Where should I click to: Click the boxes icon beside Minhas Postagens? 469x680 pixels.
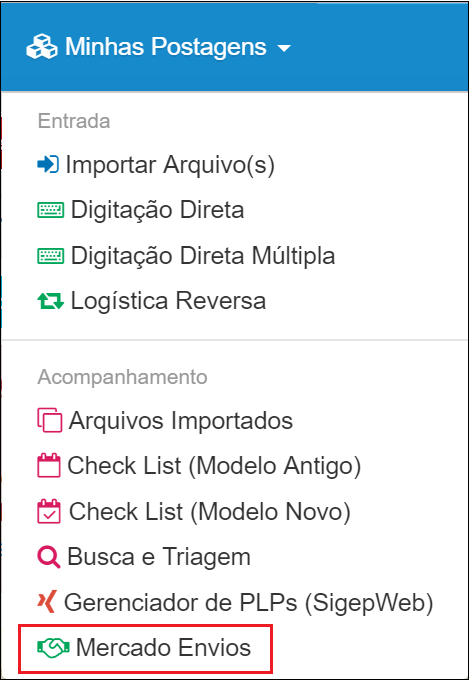[x=42, y=46]
